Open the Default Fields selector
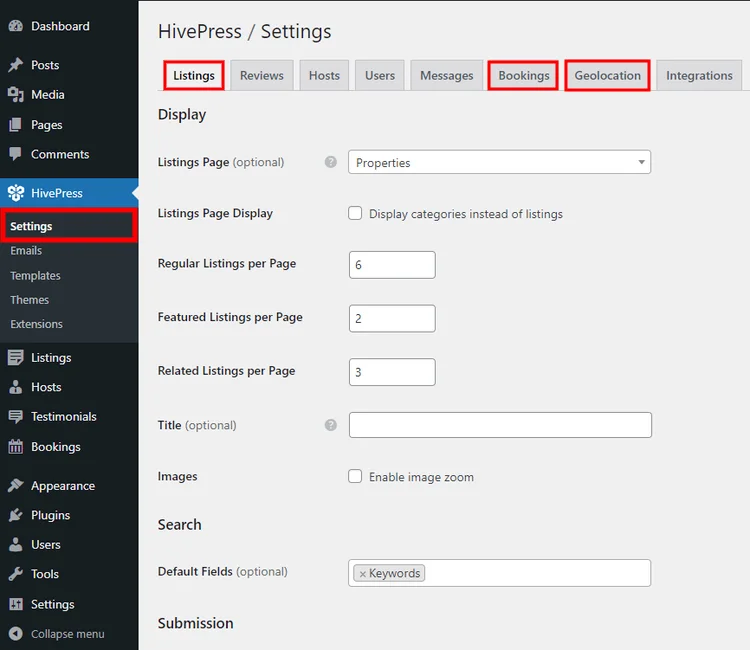This screenshot has width=750, height=650. pyautogui.click(x=540, y=573)
